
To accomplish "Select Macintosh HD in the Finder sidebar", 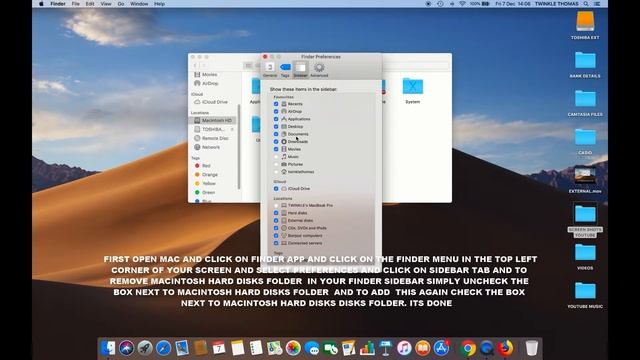I will click(212, 120).
